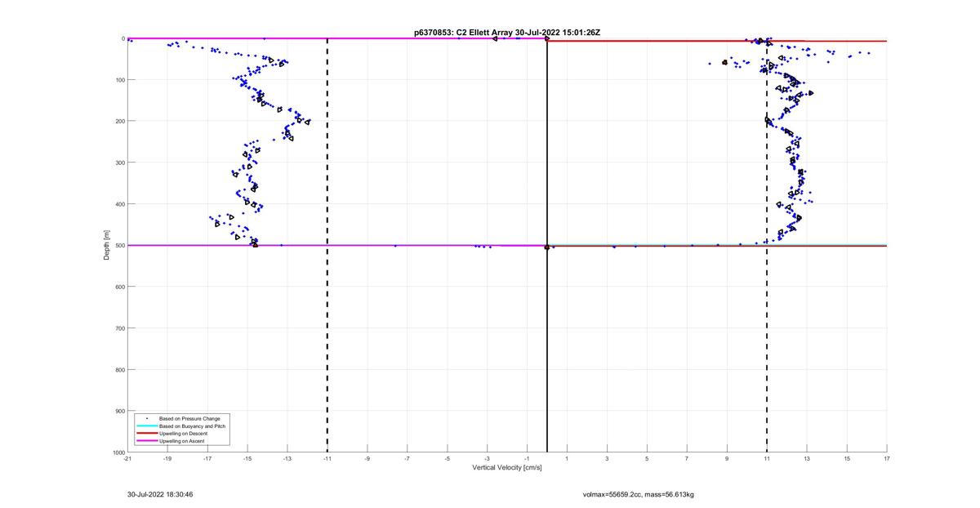Click the -5 x-axis tick label

click(x=447, y=458)
